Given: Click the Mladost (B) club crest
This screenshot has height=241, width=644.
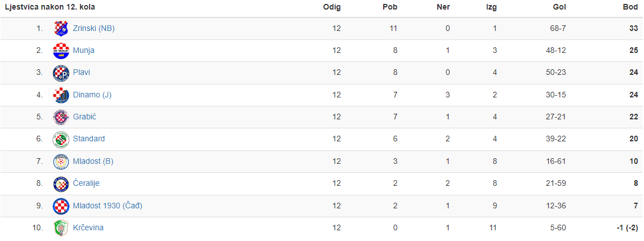Looking at the screenshot, I should 61,162.
